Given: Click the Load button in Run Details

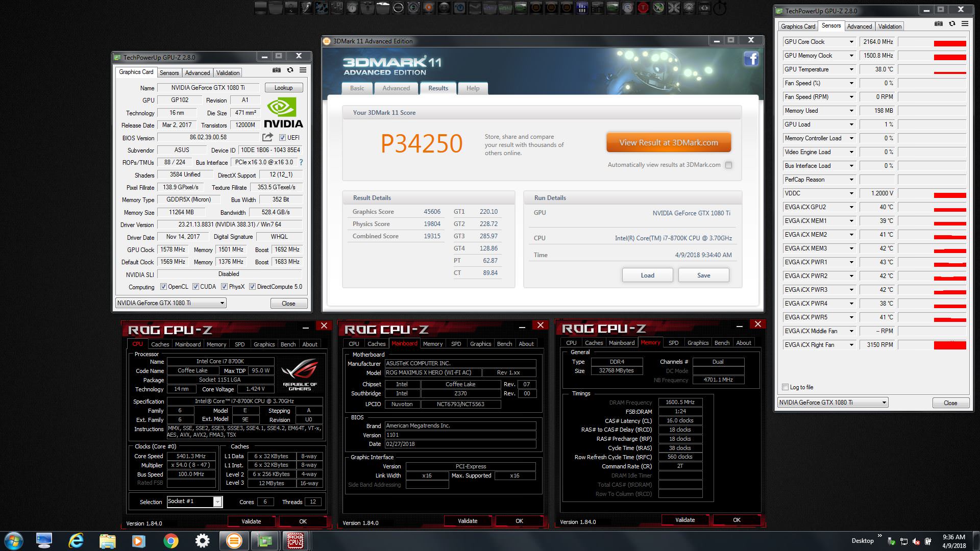Looking at the screenshot, I should (x=647, y=275).
